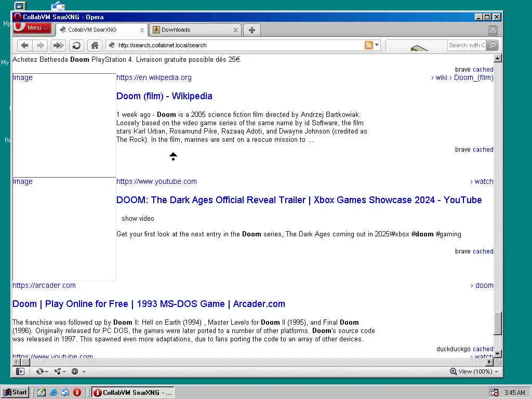Click the system tray scheduler icon

(x=495, y=393)
